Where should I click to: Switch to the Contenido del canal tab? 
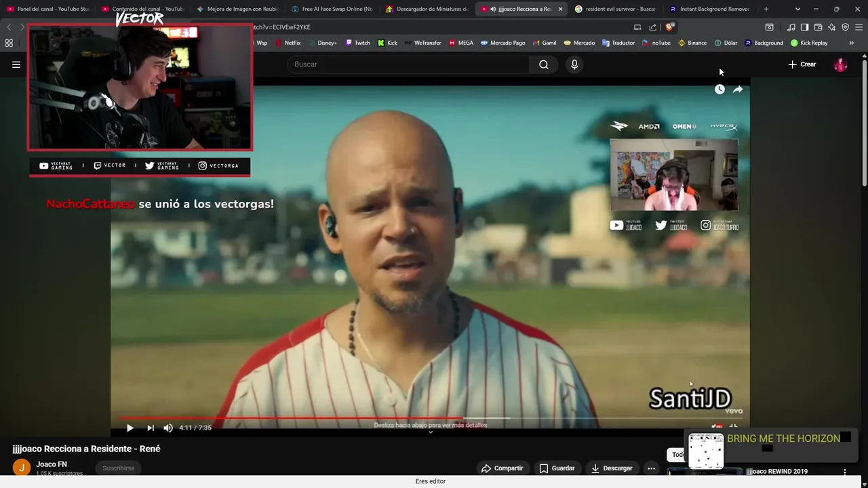(x=142, y=9)
